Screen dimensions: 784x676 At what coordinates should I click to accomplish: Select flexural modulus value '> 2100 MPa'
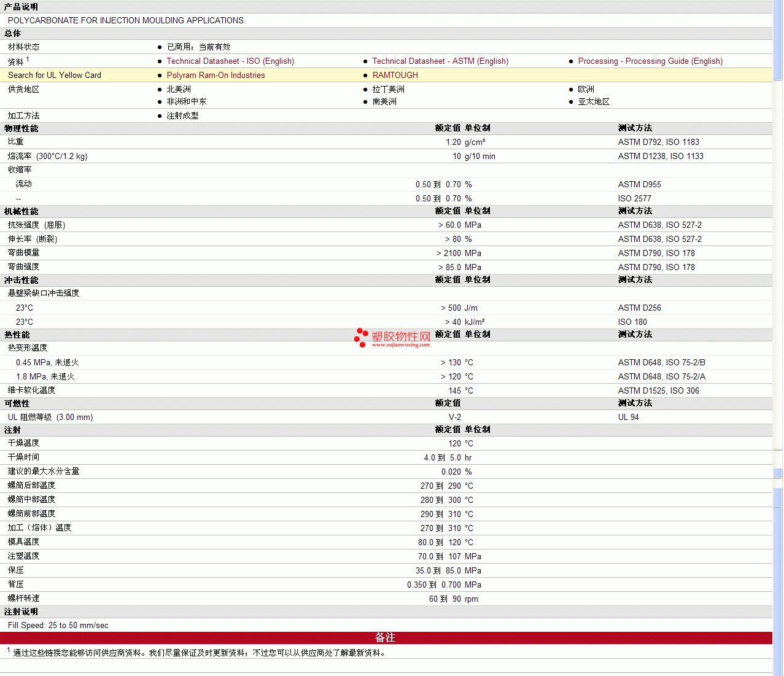pyautogui.click(x=459, y=254)
